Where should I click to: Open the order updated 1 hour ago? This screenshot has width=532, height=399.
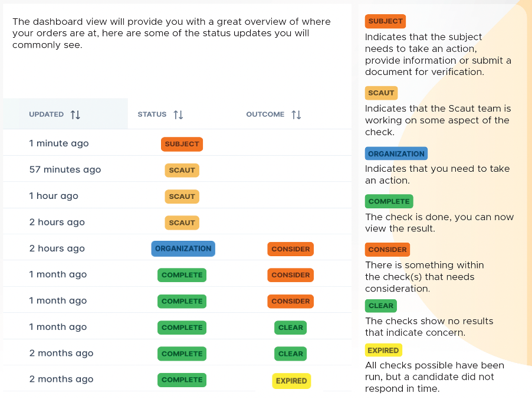coord(177,195)
